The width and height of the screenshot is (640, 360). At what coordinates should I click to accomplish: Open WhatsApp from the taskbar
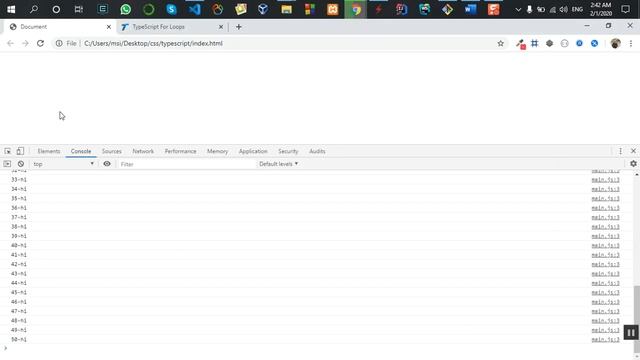[x=126, y=9]
